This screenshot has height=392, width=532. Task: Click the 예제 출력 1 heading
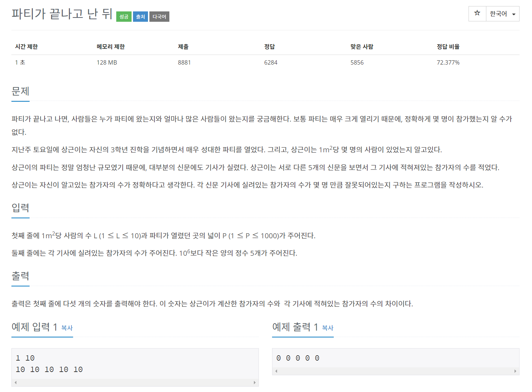(x=295, y=327)
